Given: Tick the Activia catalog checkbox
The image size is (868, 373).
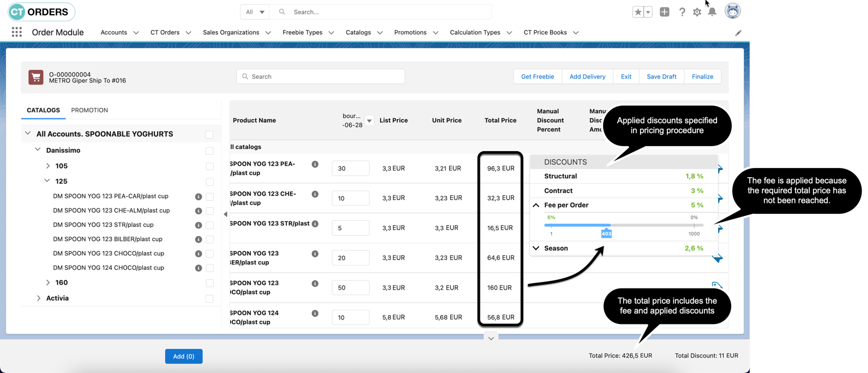Looking at the screenshot, I should coord(209,298).
